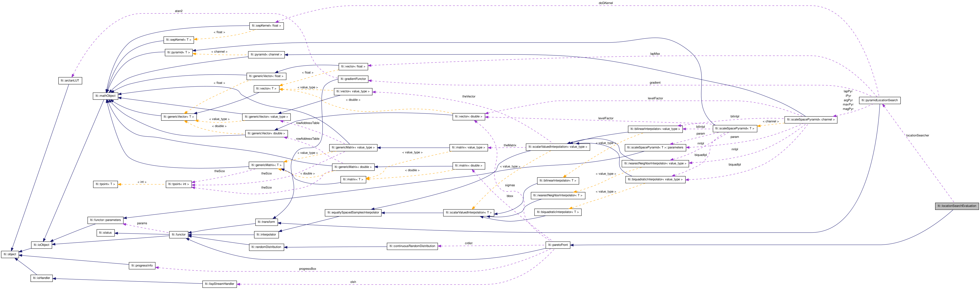
Task: Open lti::equallySpacedSamplesInterpolator node
Action: [x=353, y=212]
